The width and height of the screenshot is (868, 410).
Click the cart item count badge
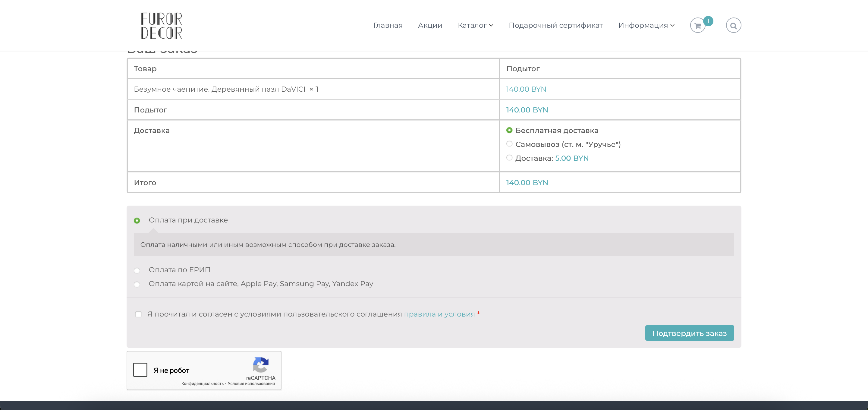(x=708, y=21)
